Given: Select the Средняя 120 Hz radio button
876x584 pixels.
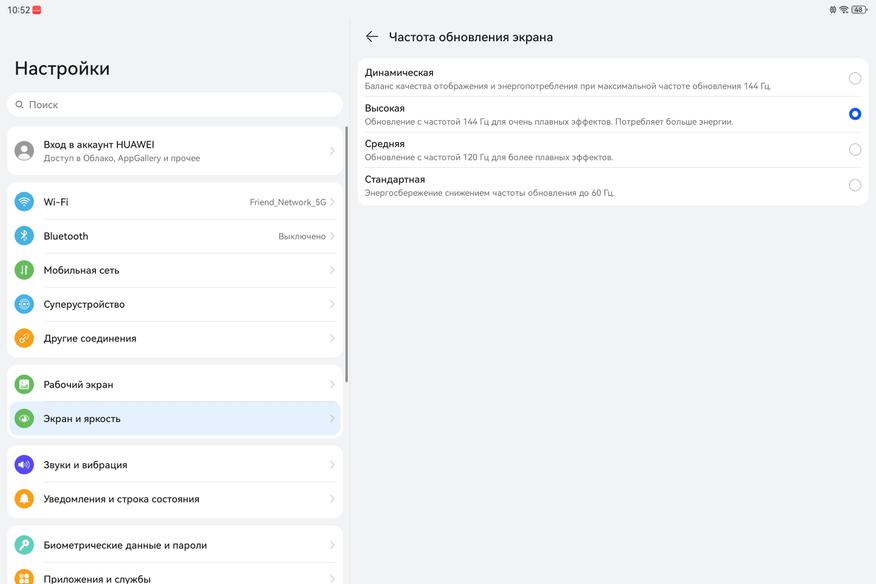Looking at the screenshot, I should (855, 150).
